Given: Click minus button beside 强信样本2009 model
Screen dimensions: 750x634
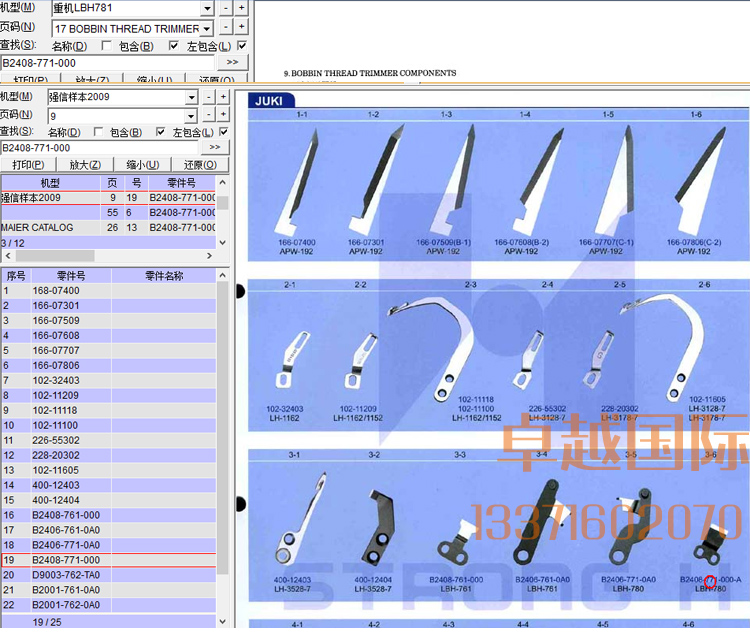Looking at the screenshot, I should [x=209, y=97].
